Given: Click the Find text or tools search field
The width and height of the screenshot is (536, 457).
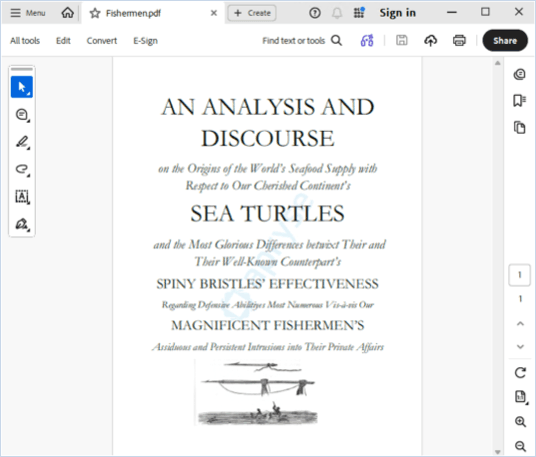Looking at the screenshot, I should point(293,41).
